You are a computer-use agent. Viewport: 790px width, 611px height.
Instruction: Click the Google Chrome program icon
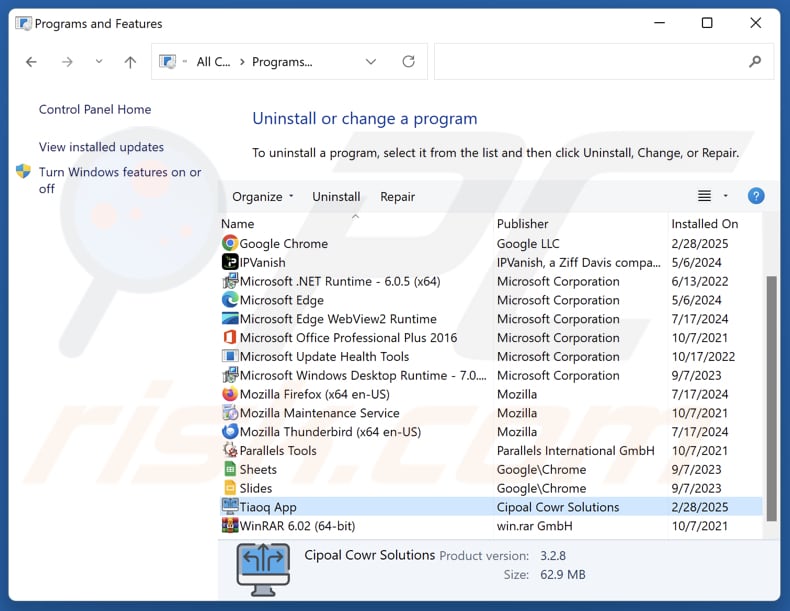pos(230,243)
